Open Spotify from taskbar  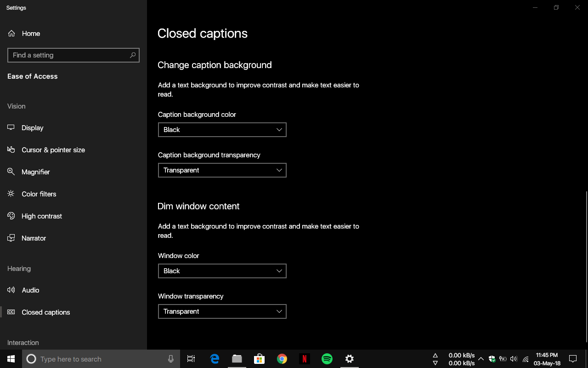tap(327, 359)
